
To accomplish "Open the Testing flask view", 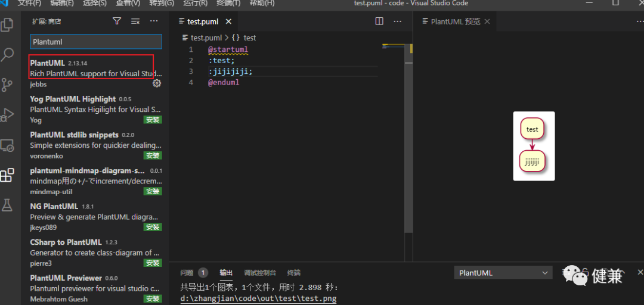I will (7, 205).
